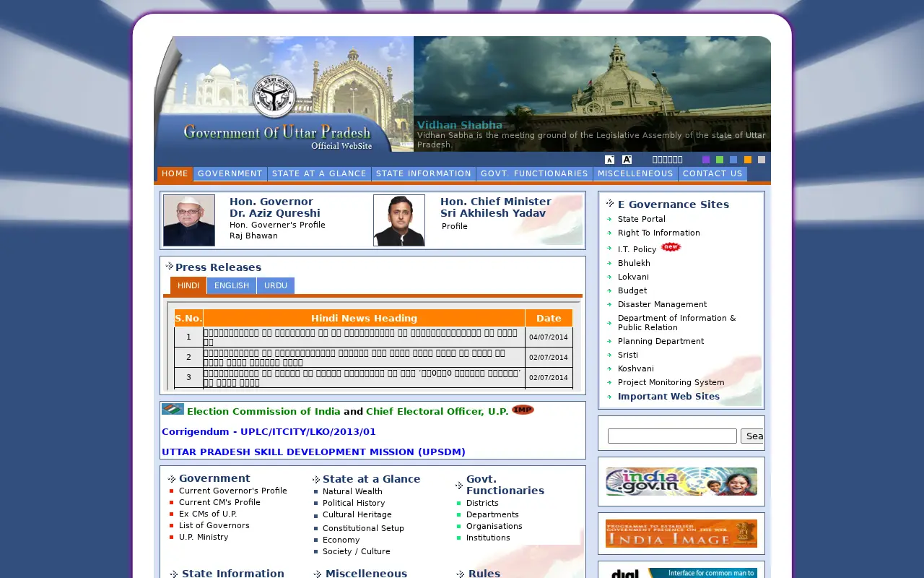Open Natural Wealth link
The height and width of the screenshot is (578, 924).
pos(352,491)
